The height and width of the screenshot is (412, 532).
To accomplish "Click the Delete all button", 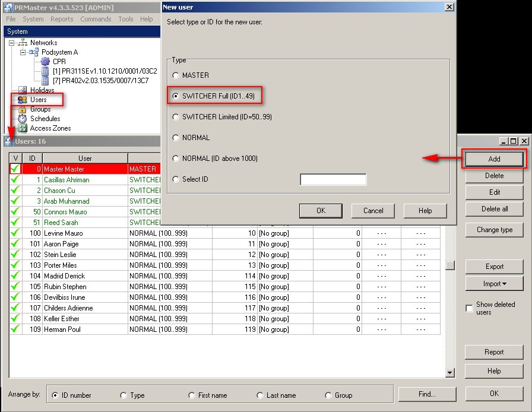I will [x=495, y=209].
